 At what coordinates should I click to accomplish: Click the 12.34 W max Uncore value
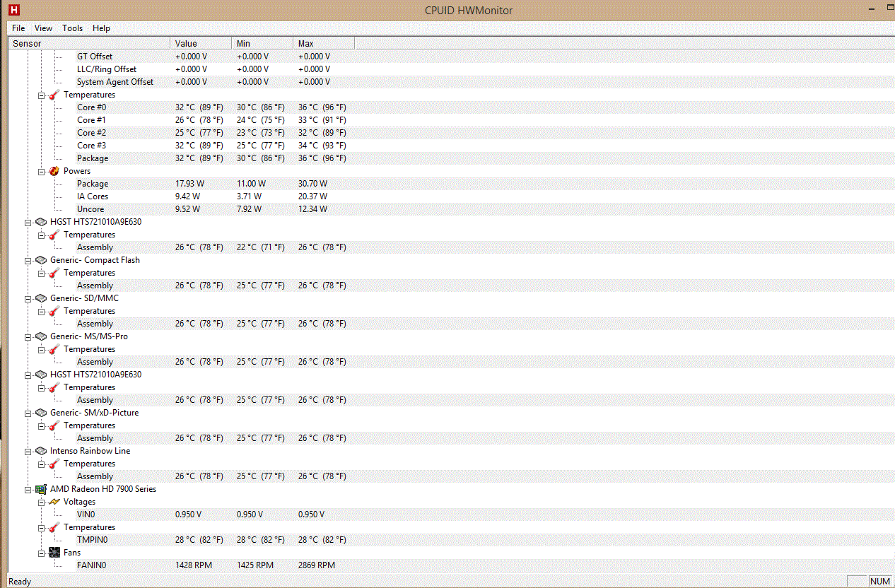coord(312,209)
